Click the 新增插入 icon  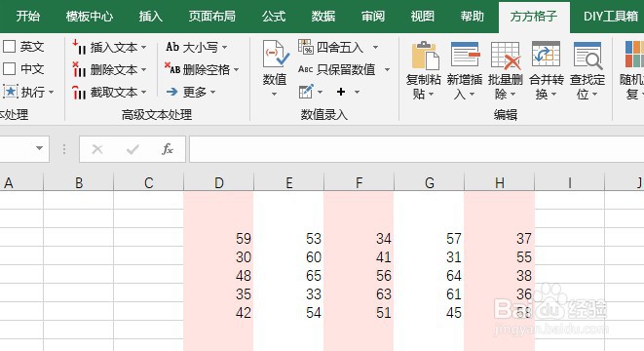[x=465, y=55]
